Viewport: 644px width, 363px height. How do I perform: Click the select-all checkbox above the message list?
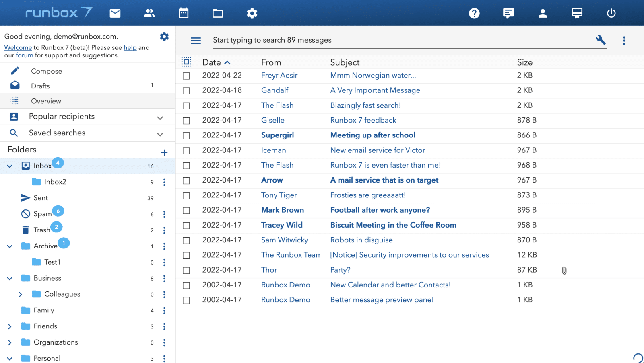(186, 62)
